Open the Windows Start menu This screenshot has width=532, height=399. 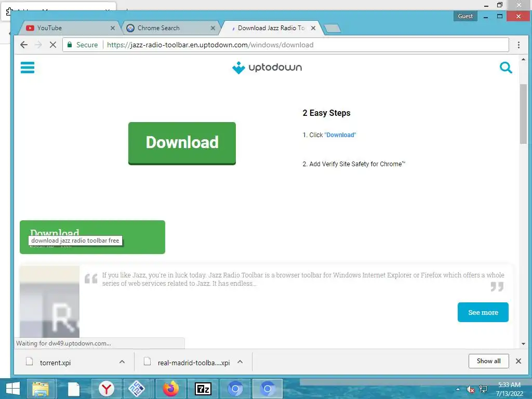(13, 389)
